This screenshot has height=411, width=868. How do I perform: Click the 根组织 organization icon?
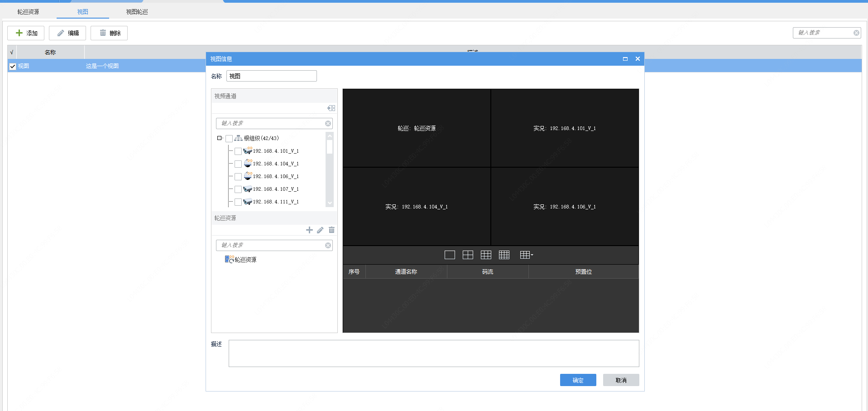click(x=238, y=138)
